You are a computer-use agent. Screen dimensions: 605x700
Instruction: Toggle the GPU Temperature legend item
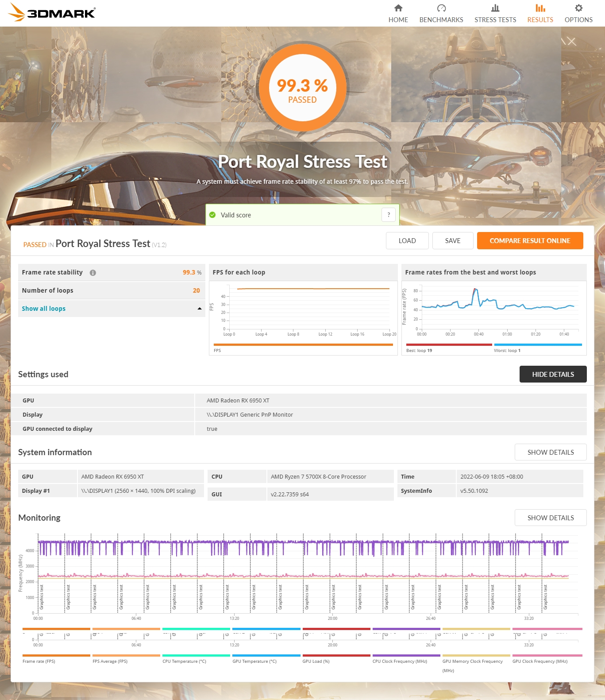pos(266,658)
